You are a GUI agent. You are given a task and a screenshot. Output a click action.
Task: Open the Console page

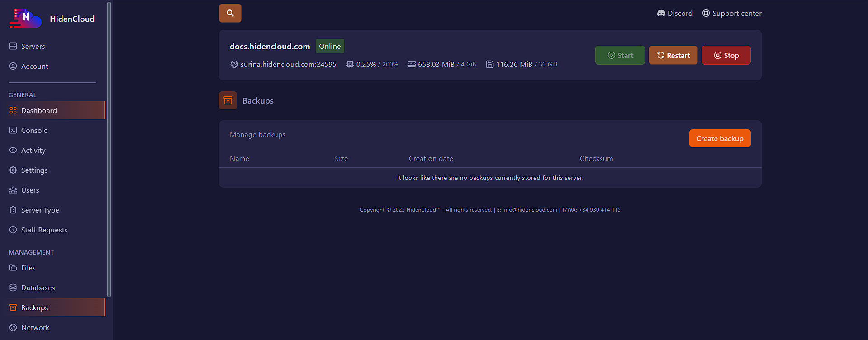34,130
